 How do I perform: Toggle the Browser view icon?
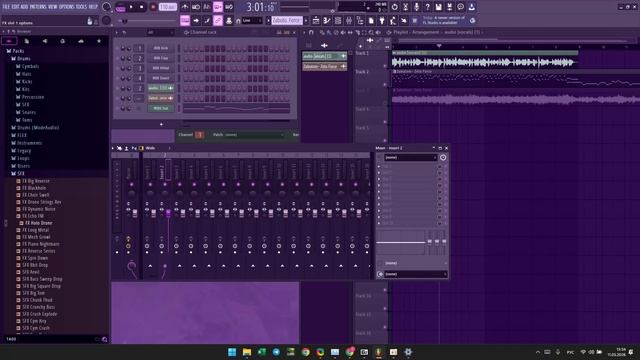pyautogui.click(x=360, y=20)
